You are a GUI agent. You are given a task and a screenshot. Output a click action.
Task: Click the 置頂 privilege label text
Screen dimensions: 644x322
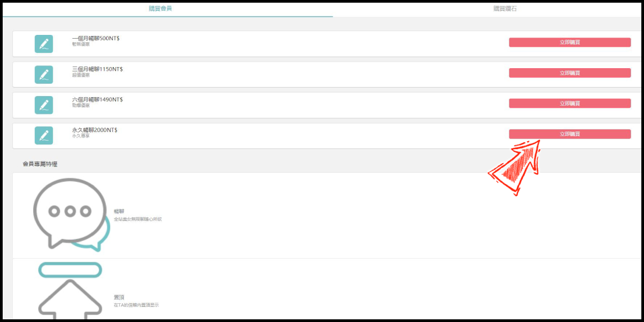(119, 297)
